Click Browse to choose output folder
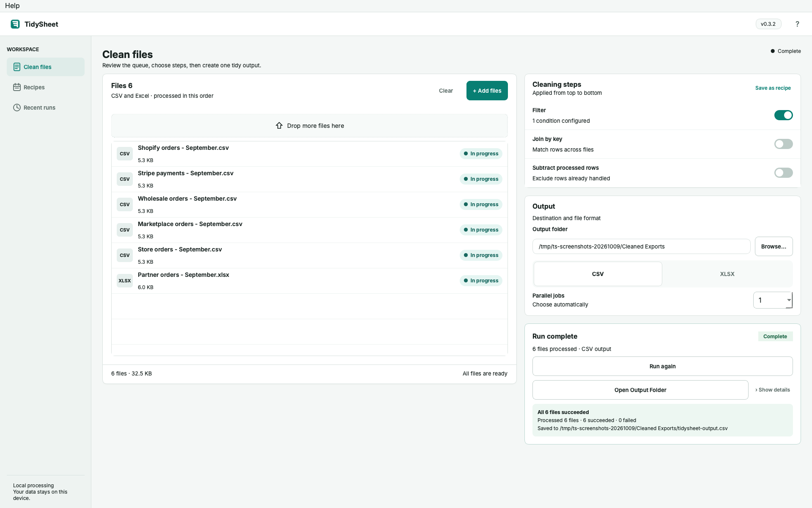This screenshot has width=812, height=508. (774, 246)
